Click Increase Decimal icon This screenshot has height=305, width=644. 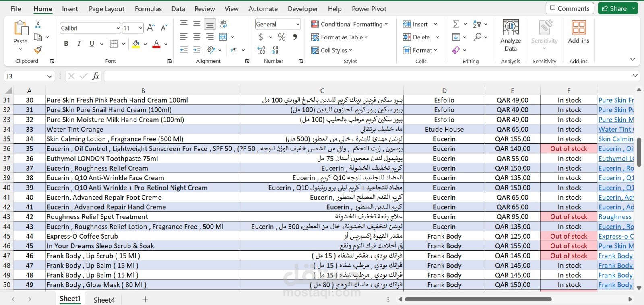pos(261,50)
